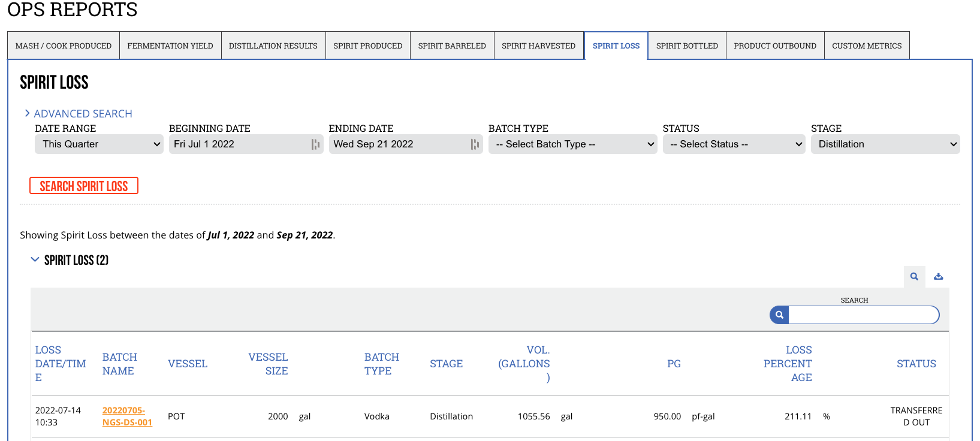Viewport: 980px width, 441px height.
Task: Open the Date Range dropdown
Action: pyautogui.click(x=99, y=144)
